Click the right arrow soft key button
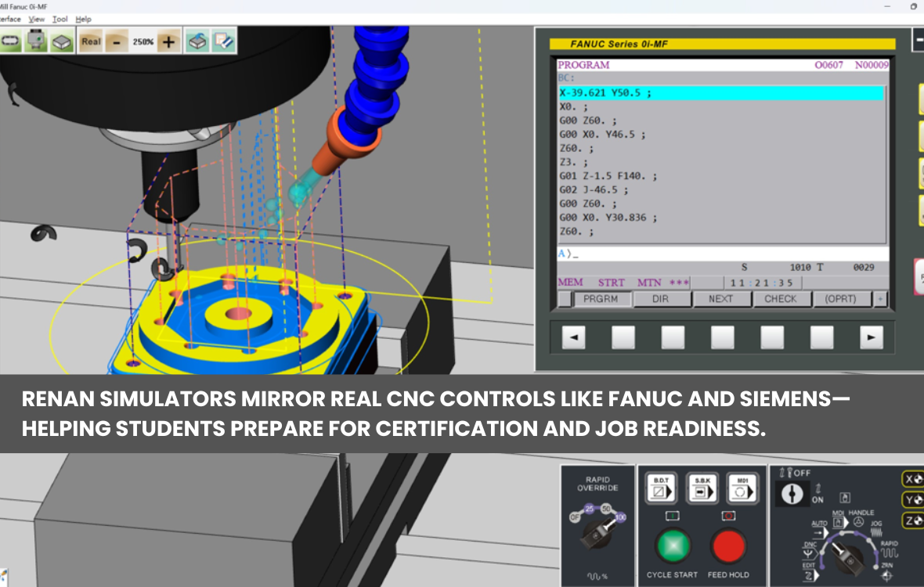The width and height of the screenshot is (924, 587). click(x=871, y=337)
